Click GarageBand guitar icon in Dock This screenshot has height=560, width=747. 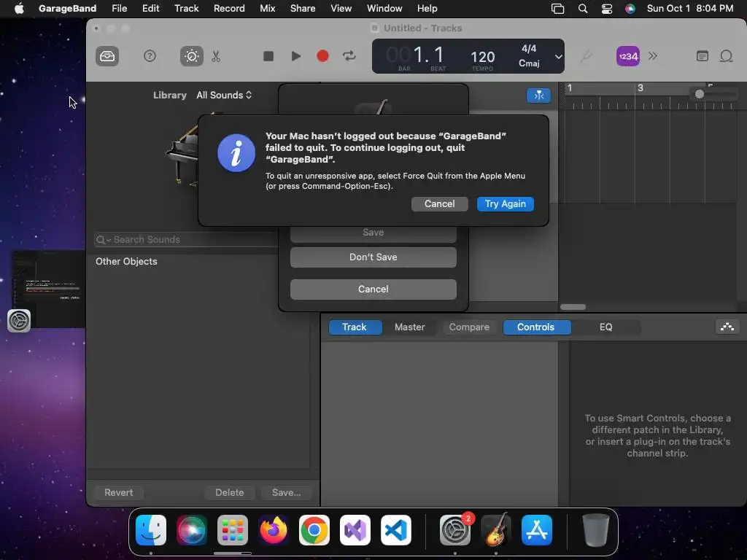496,529
